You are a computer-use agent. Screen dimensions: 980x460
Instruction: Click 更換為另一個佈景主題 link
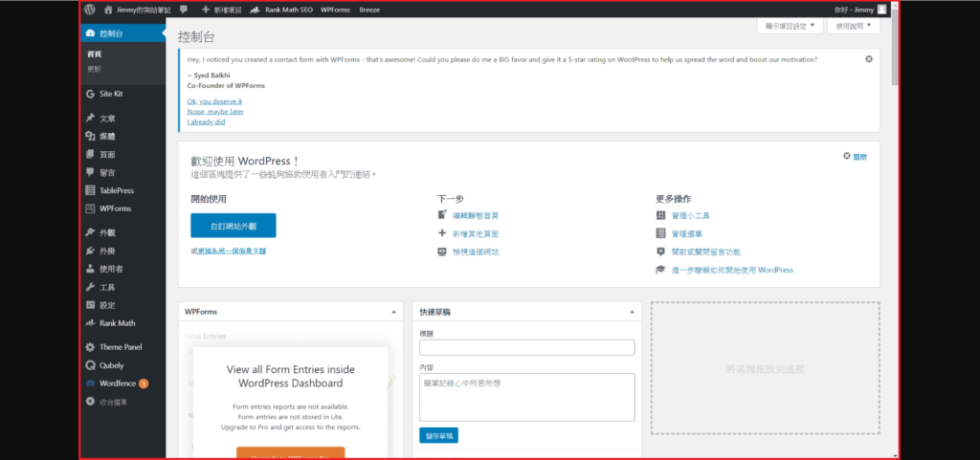coord(231,251)
